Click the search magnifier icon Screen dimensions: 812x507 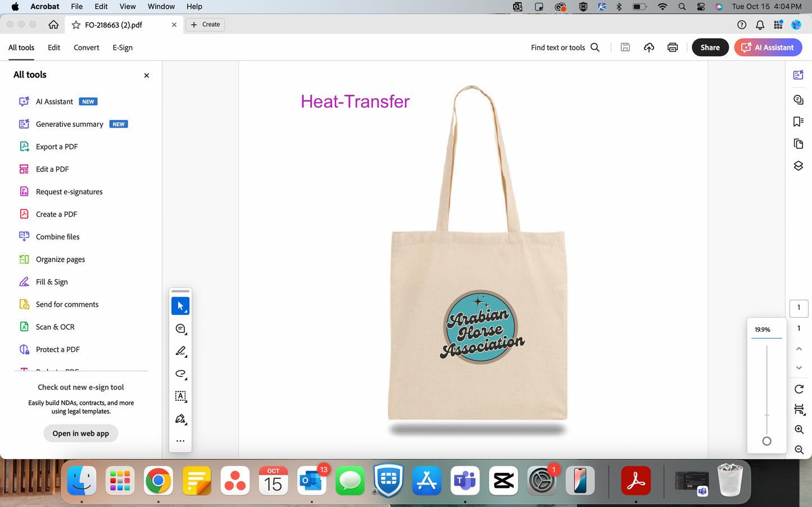[595, 48]
